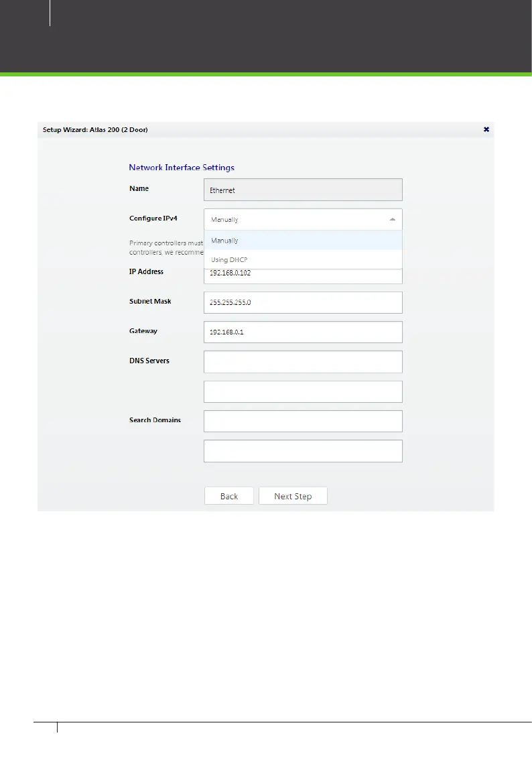Choose Using DHCP option
This screenshot has height=760, width=532.
click(303, 260)
